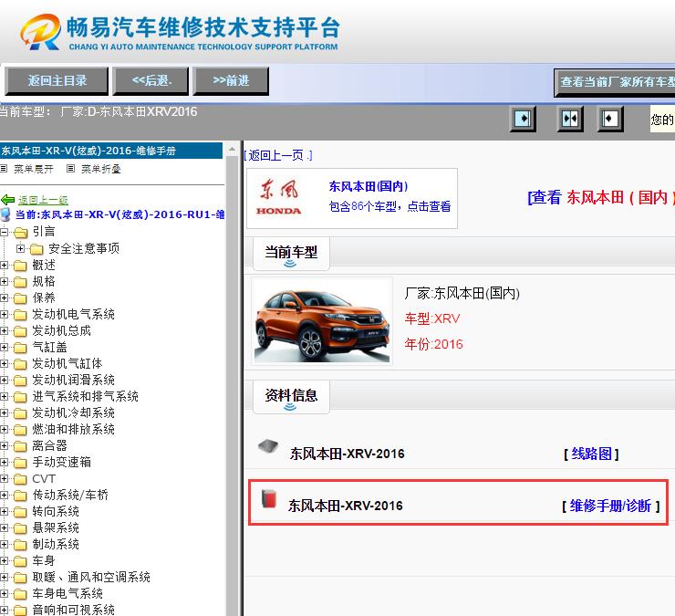The width and height of the screenshot is (675, 616).
Task: Click the 菜单折叠 menu collapse icon
Action: click(70, 169)
